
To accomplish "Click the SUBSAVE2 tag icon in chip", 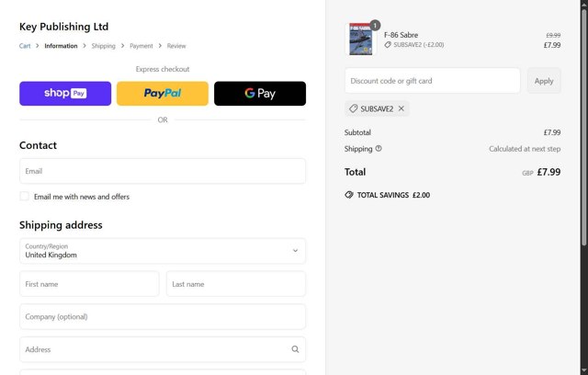I will (353, 108).
